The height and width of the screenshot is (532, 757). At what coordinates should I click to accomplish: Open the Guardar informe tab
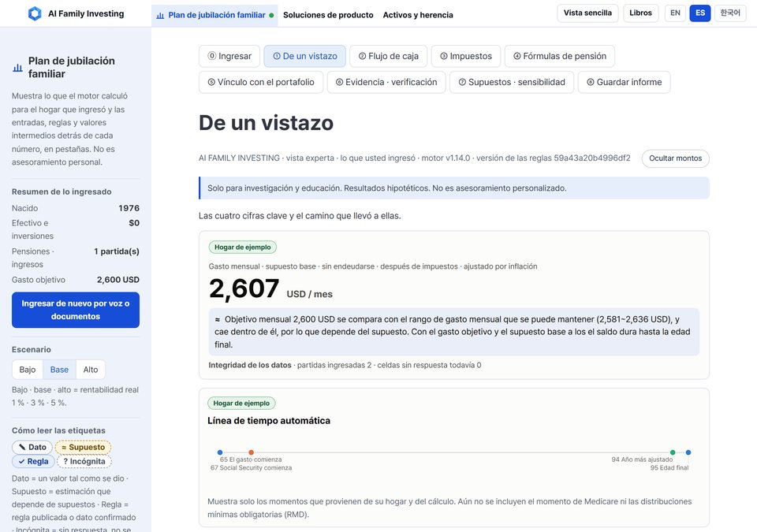(625, 82)
